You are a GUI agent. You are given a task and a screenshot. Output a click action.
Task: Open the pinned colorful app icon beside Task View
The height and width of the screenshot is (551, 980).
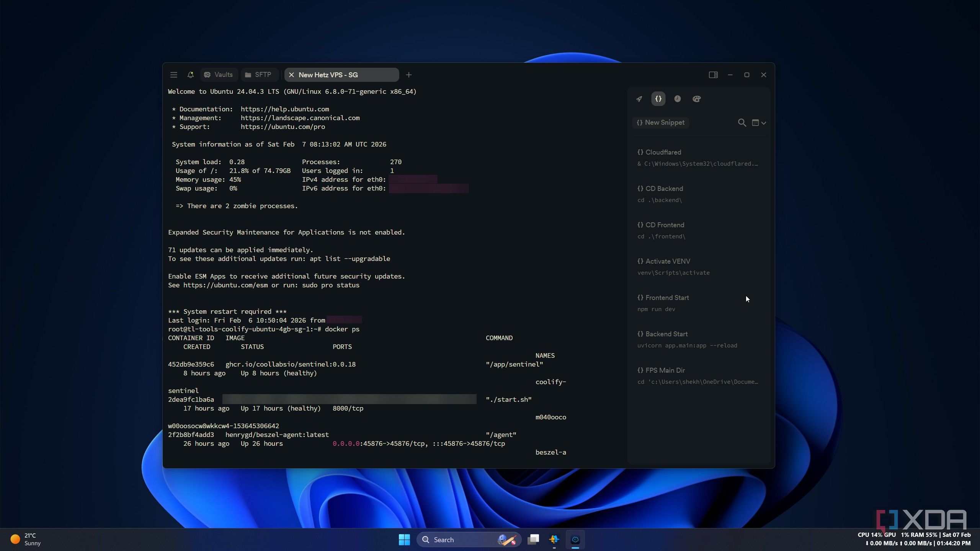pos(554,540)
